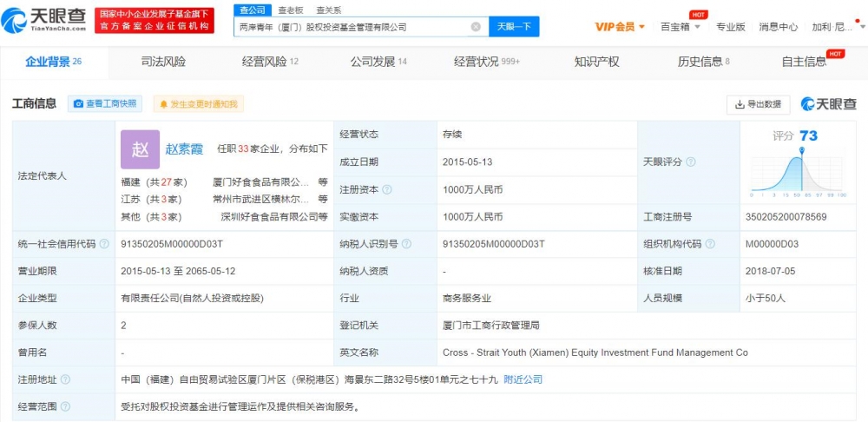Click the purple 赵 avatar tile
The image size is (868, 422).
(140, 149)
